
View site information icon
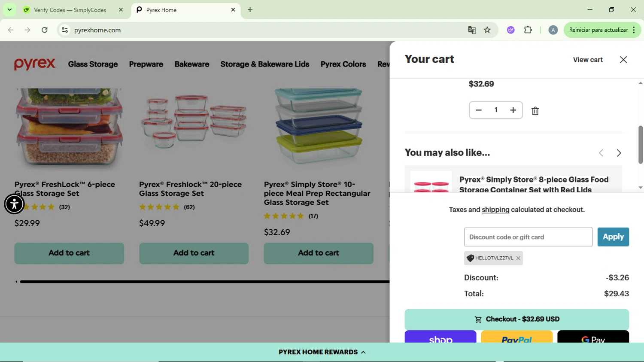[65, 30]
